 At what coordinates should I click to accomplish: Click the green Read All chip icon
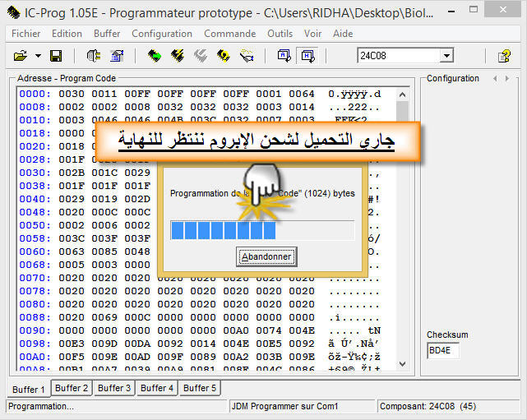(154, 56)
